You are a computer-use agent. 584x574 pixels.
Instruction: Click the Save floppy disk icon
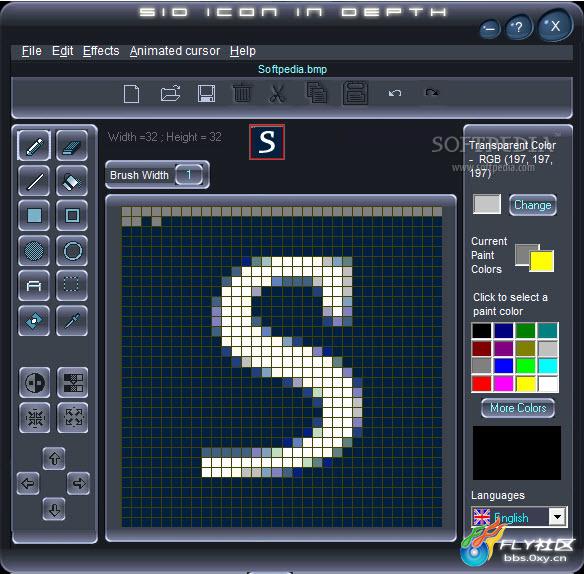click(206, 93)
